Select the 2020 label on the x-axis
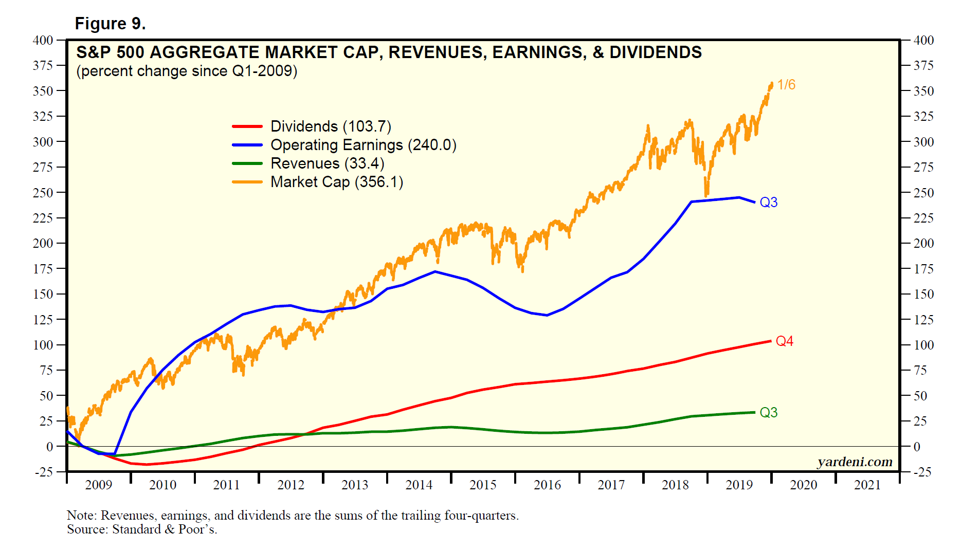Image resolution: width=980 pixels, height=551 pixels. pyautogui.click(x=803, y=485)
